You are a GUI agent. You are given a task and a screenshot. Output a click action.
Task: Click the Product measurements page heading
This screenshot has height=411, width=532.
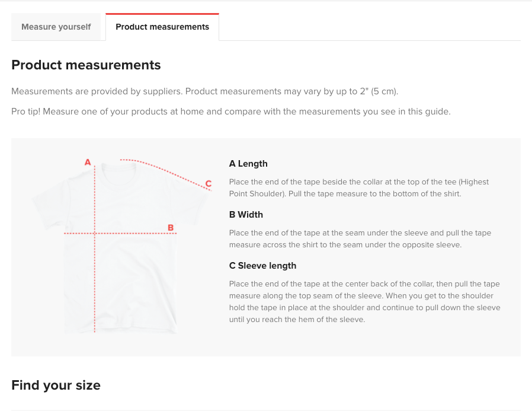point(86,65)
